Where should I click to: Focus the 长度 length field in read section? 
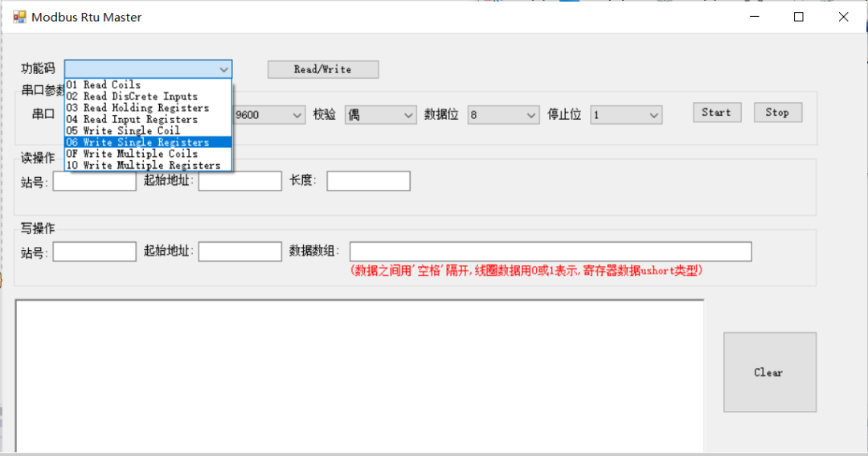pos(368,181)
